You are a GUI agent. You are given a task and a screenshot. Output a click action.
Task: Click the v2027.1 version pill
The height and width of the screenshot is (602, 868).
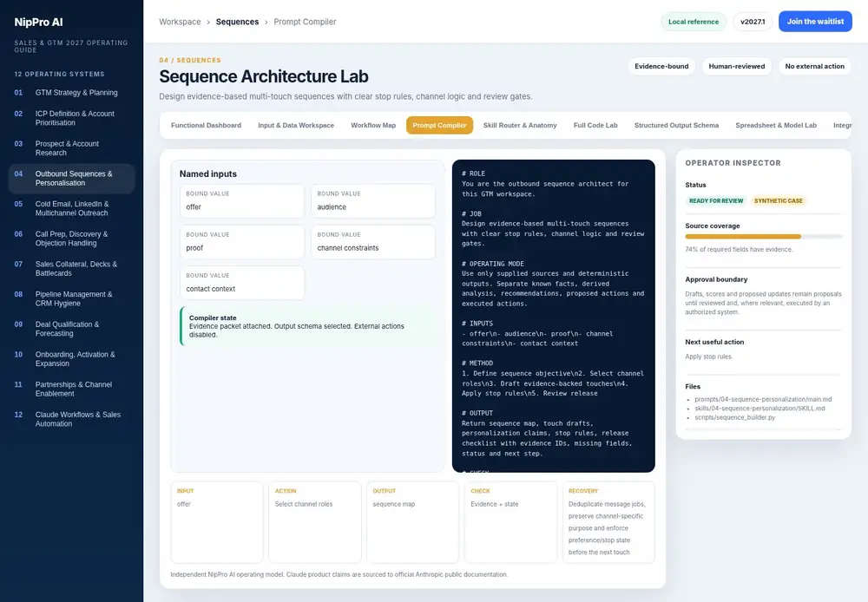pos(753,22)
